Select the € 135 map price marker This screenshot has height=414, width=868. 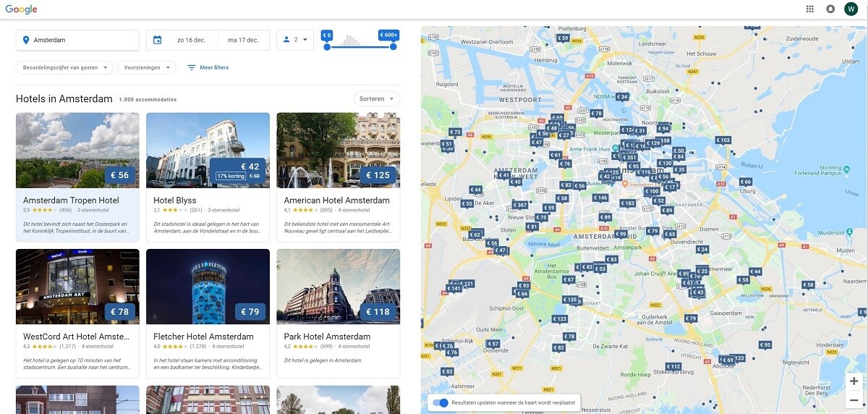click(570, 300)
